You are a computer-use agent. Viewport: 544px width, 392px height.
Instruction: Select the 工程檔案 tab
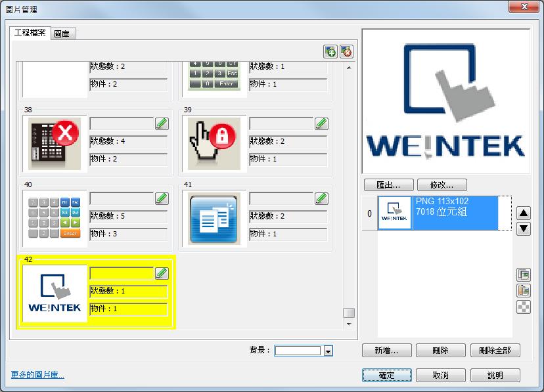tap(30, 33)
